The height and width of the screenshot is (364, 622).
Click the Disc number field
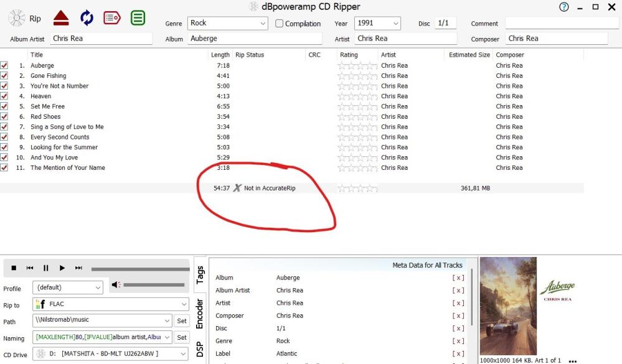tap(445, 23)
